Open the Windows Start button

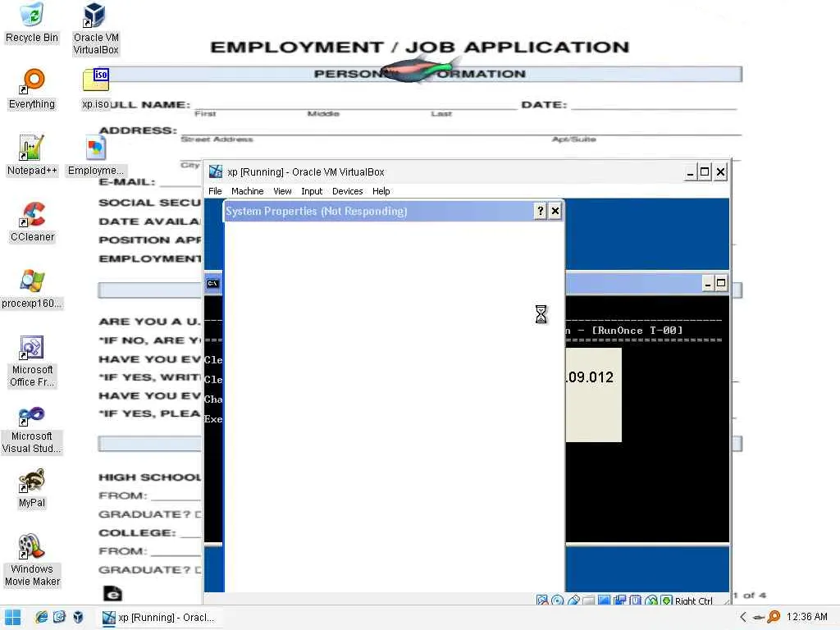click(12, 618)
